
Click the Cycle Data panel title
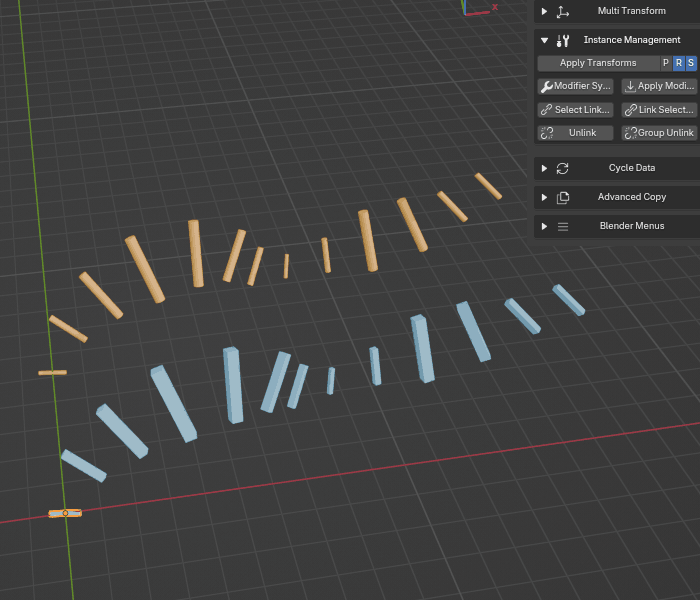(632, 168)
